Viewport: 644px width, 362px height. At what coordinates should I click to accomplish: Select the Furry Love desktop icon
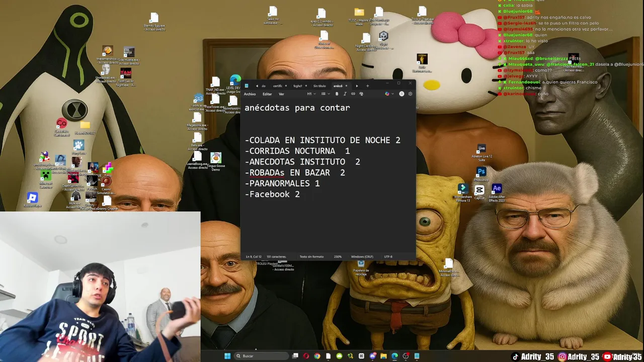pos(79,147)
